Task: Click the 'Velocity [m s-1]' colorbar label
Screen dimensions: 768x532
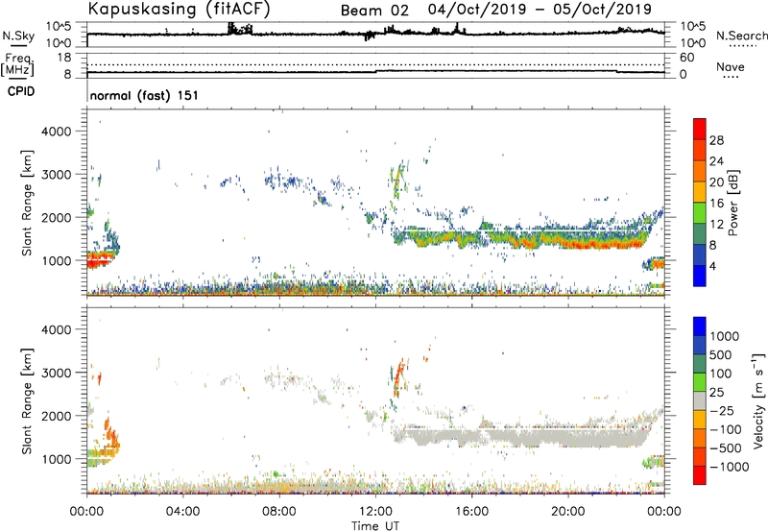Action: coord(757,400)
